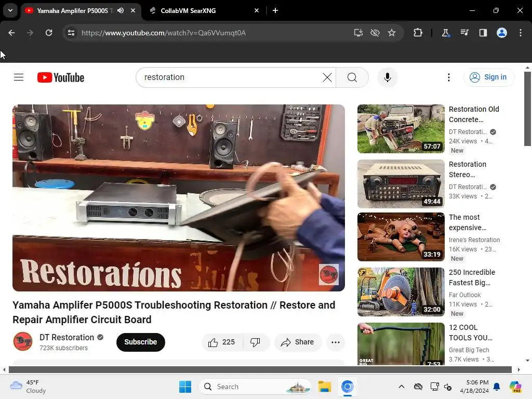This screenshot has width=532, height=399.
Task: Toggle the notifications bell in system tray
Action: click(x=497, y=387)
